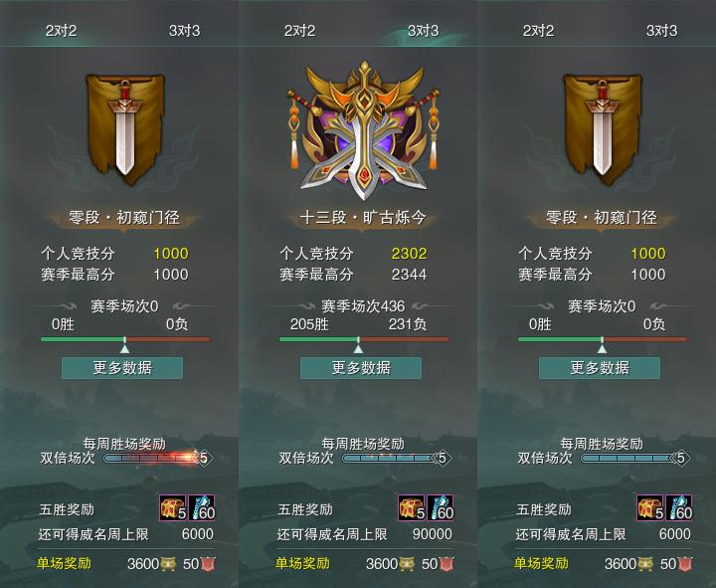Click the blue key reward icon in the right panel
716x588 pixels.
679,507
